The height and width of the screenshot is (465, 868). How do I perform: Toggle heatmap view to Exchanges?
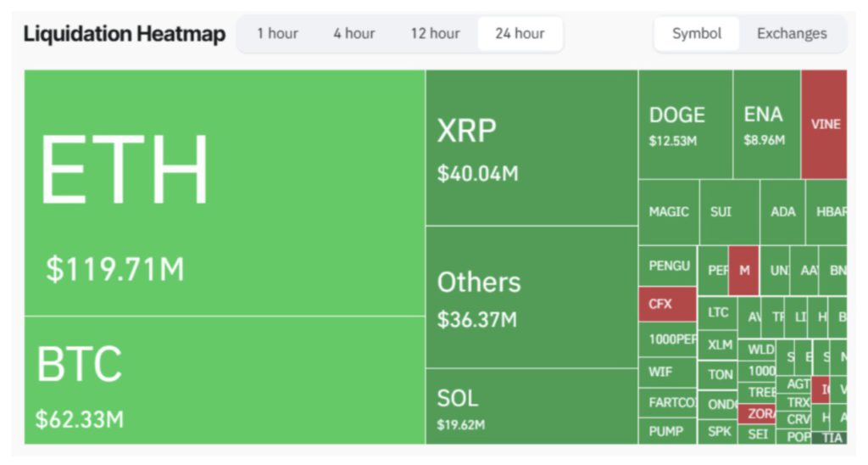click(791, 34)
